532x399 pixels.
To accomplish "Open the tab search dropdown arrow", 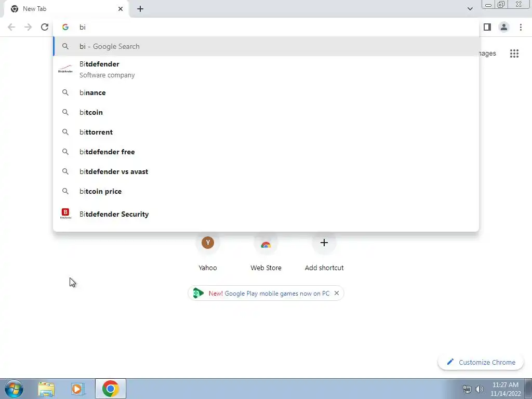I will click(x=470, y=9).
